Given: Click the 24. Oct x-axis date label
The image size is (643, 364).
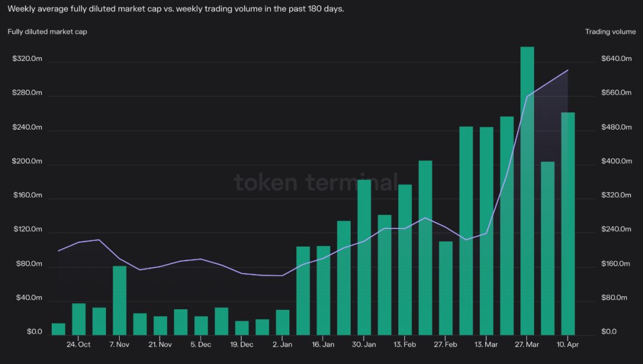Looking at the screenshot, I should pos(79,344).
